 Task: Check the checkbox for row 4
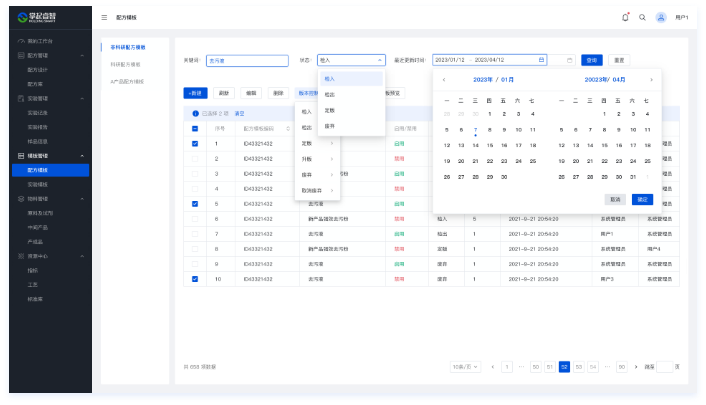195,189
